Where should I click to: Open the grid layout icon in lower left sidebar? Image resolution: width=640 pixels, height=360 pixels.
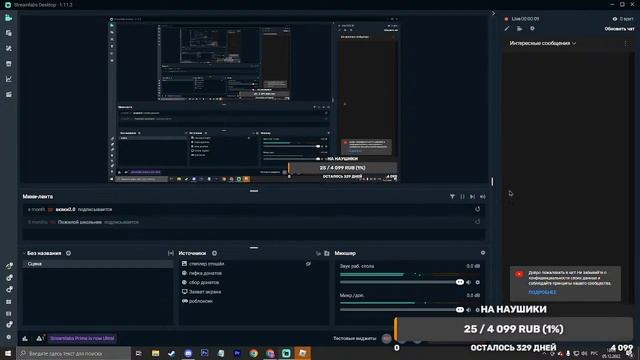click(x=9, y=302)
